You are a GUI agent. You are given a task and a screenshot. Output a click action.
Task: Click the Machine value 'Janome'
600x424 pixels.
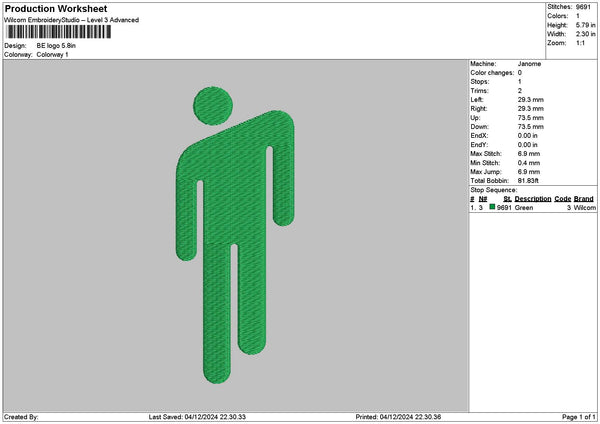click(x=529, y=64)
